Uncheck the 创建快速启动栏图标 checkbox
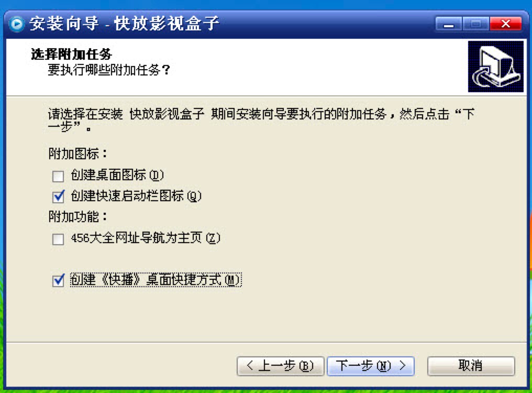The image size is (532, 393). coord(58,196)
